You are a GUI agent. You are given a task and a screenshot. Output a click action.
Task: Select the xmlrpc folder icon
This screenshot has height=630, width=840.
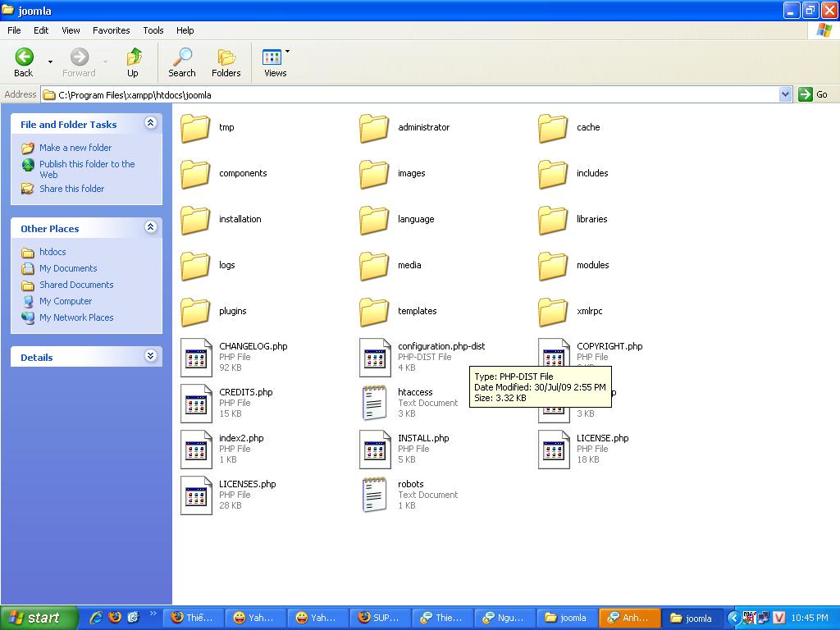pos(553,312)
